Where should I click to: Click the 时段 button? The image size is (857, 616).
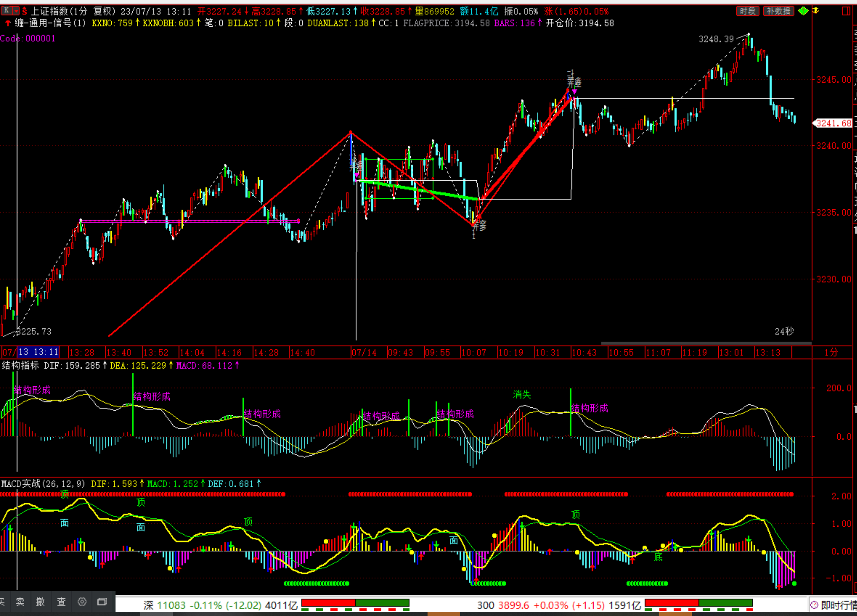[x=747, y=11]
